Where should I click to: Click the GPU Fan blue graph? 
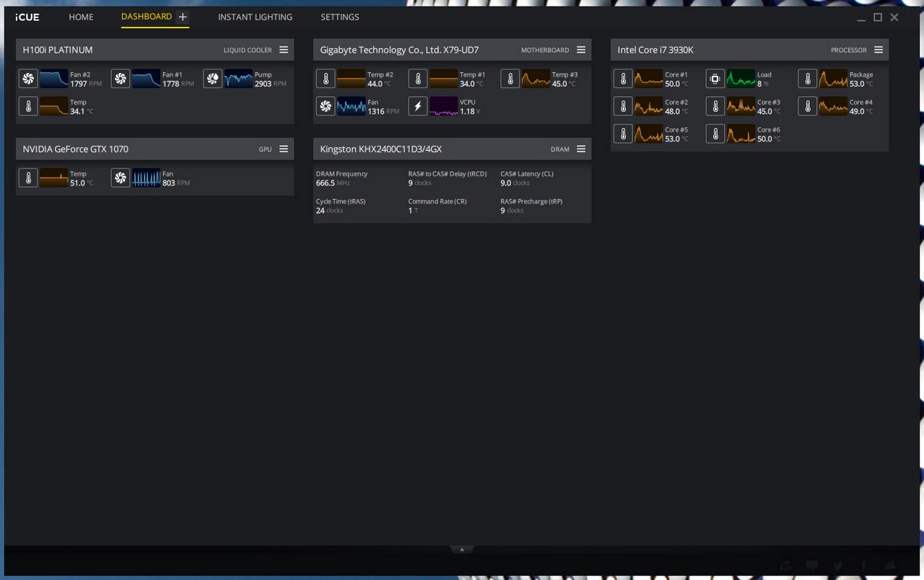146,178
